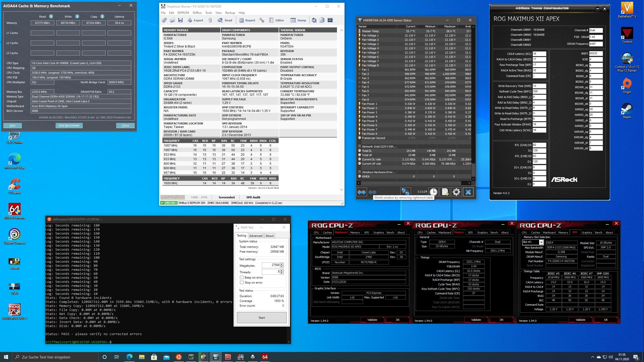Click the save floppy icon in Thaiphoon Burner
This screenshot has width=644, height=362.
tap(180, 20)
